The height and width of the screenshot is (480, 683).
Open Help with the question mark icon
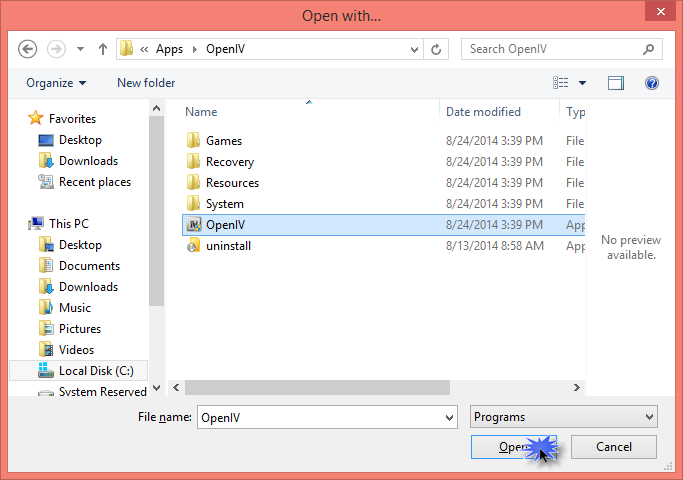coord(652,83)
